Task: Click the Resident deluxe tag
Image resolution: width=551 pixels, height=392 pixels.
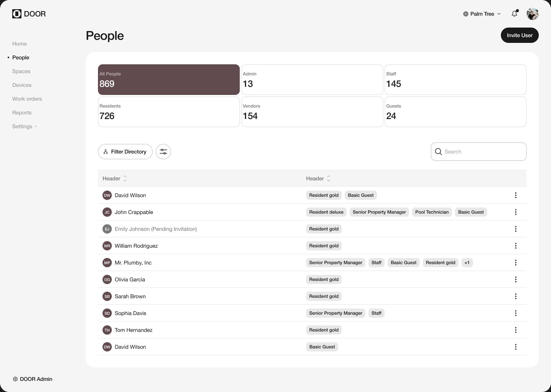Action: click(326, 212)
